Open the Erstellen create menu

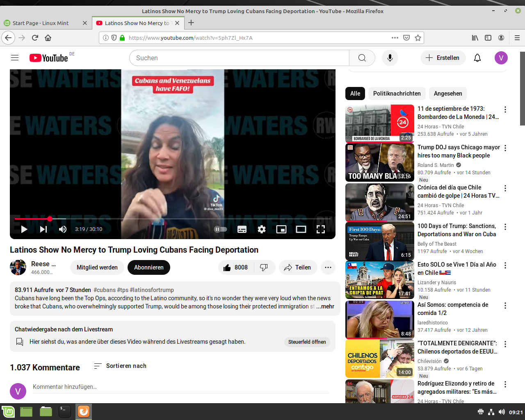[x=443, y=58]
